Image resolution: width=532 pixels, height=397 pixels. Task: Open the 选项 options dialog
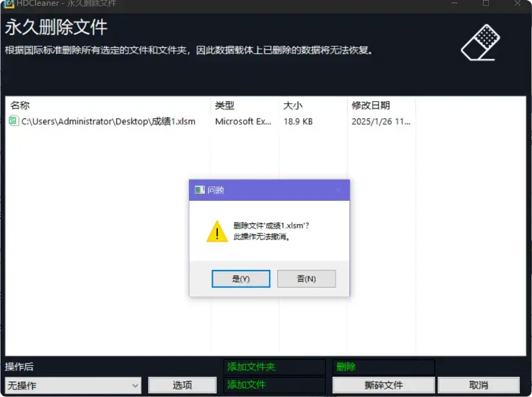point(182,384)
